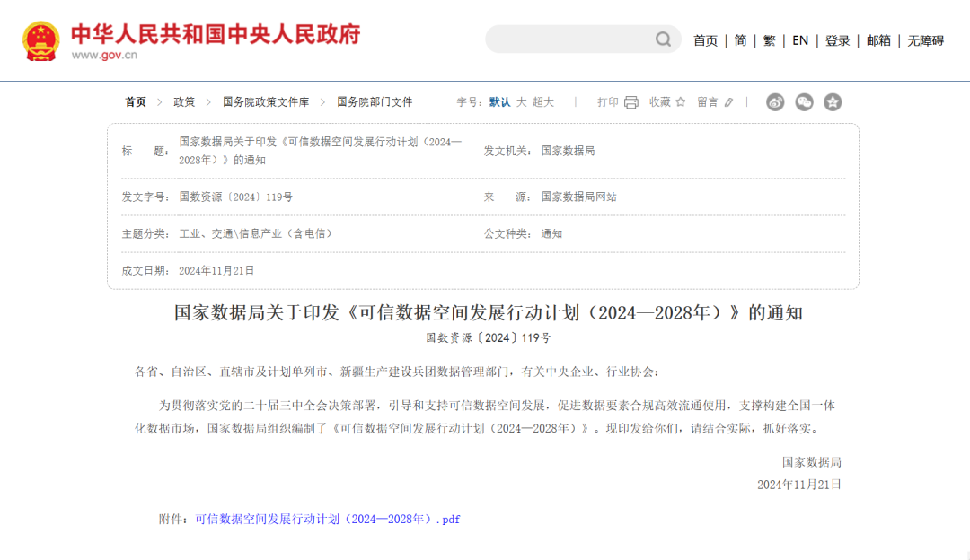Switch font size to 超大
The image size is (970, 560).
click(543, 102)
